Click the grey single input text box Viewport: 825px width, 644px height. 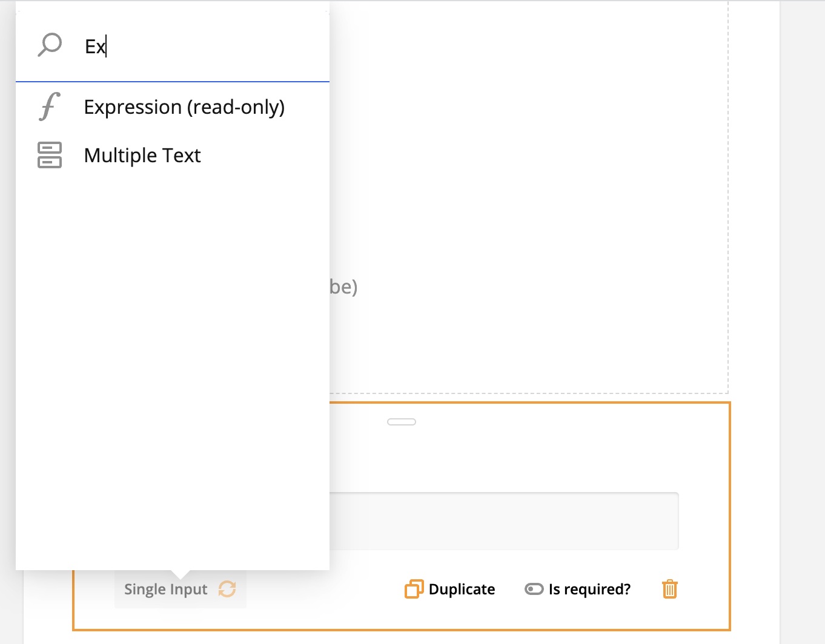tap(503, 521)
